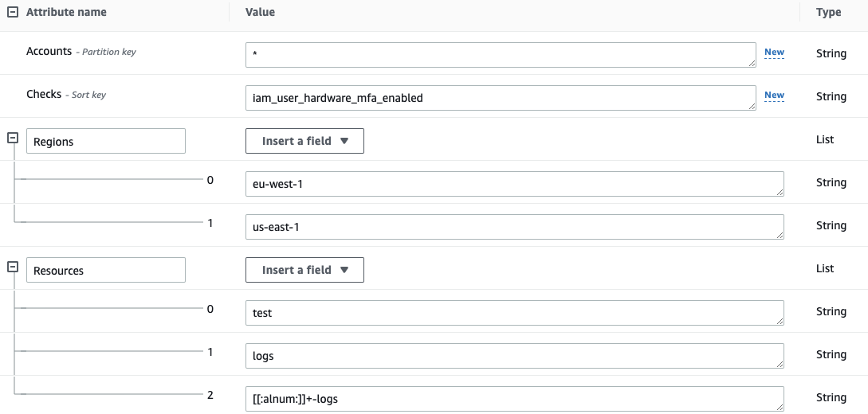Edit the Accounts partition key value field

tap(500, 55)
